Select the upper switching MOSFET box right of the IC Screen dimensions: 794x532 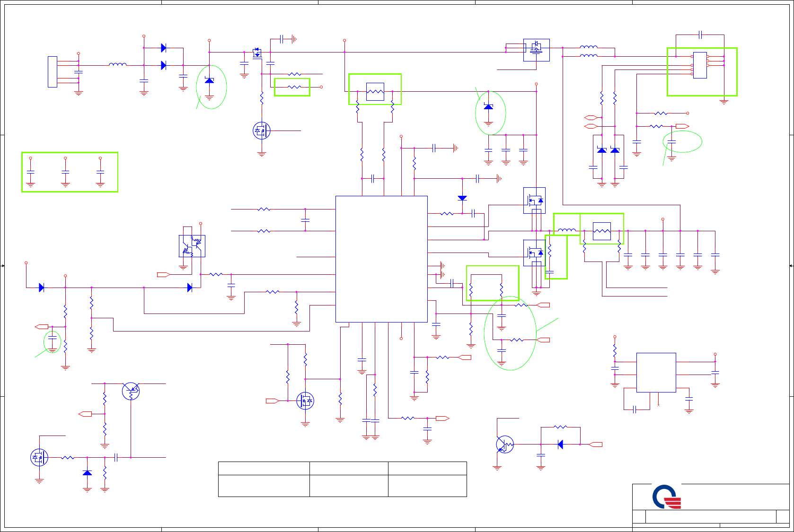534,201
